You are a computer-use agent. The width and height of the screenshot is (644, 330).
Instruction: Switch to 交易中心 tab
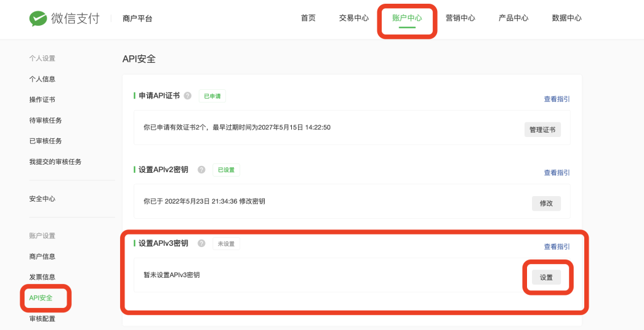tap(353, 18)
